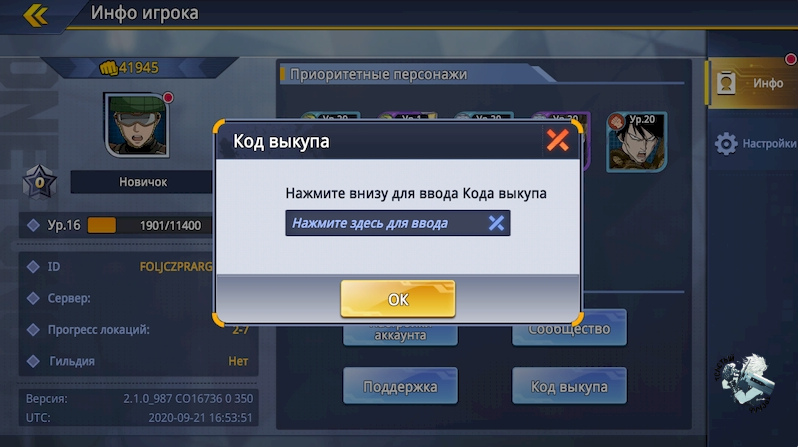This screenshot has width=801, height=447.
Task: Go back with the yellow double-chevron arrow
Action: (x=35, y=15)
